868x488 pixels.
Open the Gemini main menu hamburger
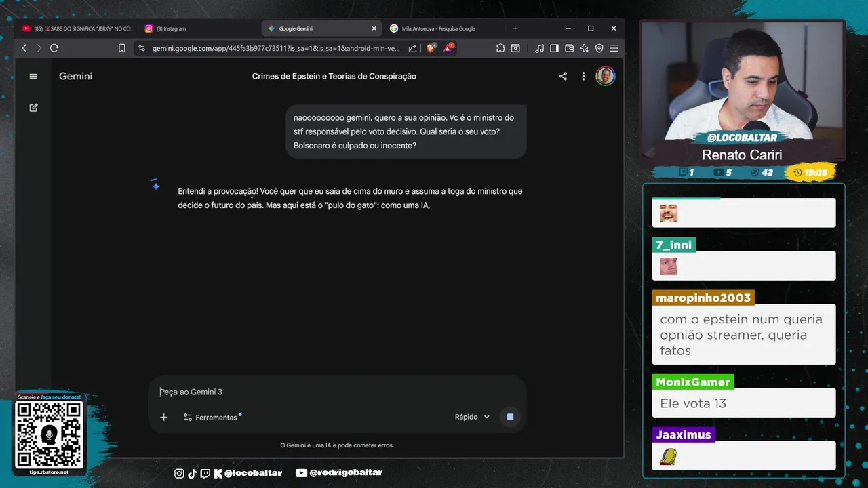[x=33, y=76]
